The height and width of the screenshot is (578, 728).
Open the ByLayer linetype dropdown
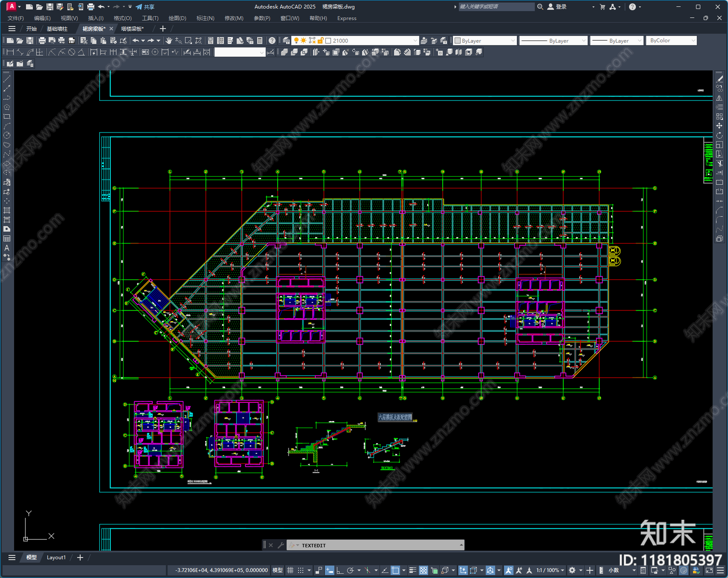coord(553,41)
